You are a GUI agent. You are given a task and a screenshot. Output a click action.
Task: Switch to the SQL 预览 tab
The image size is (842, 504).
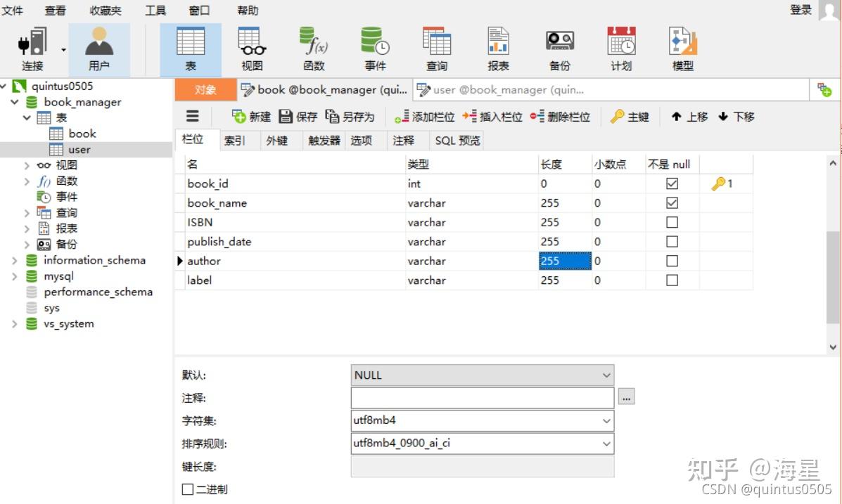tap(457, 140)
